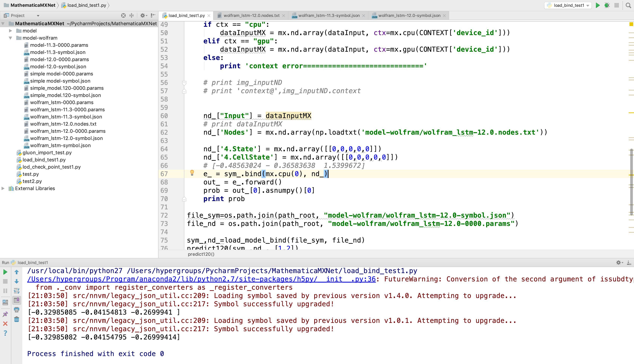The width and height of the screenshot is (634, 364).
Task: Select simple model-symbol.json file
Action: pos(60,81)
